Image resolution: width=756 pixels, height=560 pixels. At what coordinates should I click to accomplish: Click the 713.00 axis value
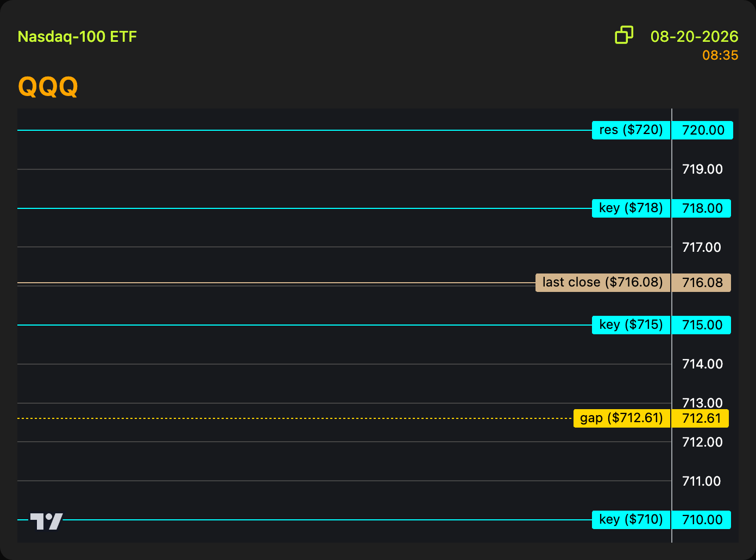(702, 403)
